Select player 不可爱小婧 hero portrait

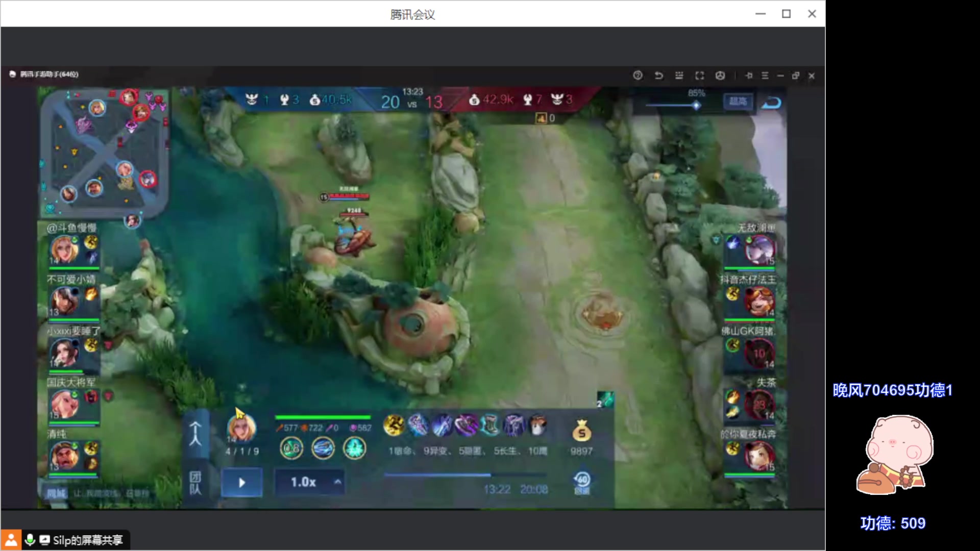point(65,300)
